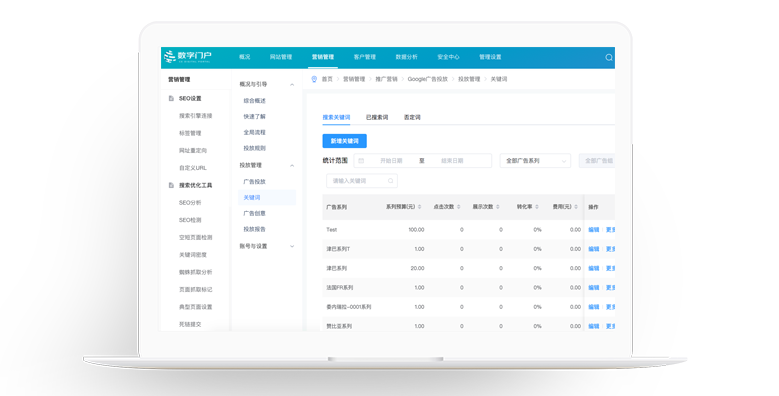Switch to the 已搜索词 tab
Viewport: 779px width, 396px height.
[377, 117]
